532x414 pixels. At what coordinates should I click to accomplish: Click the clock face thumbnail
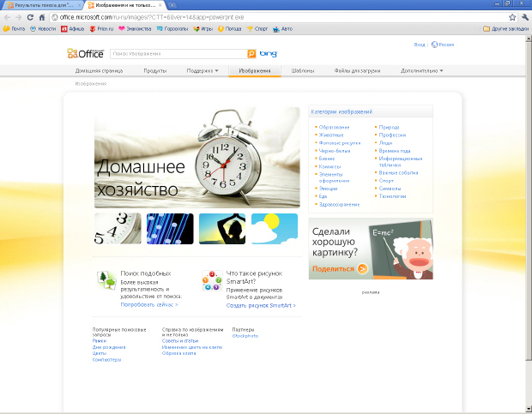118,229
